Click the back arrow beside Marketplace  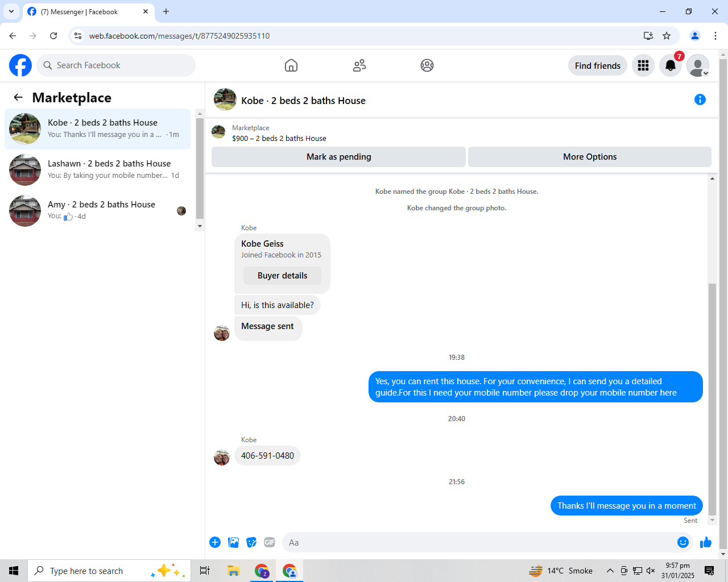tap(18, 98)
